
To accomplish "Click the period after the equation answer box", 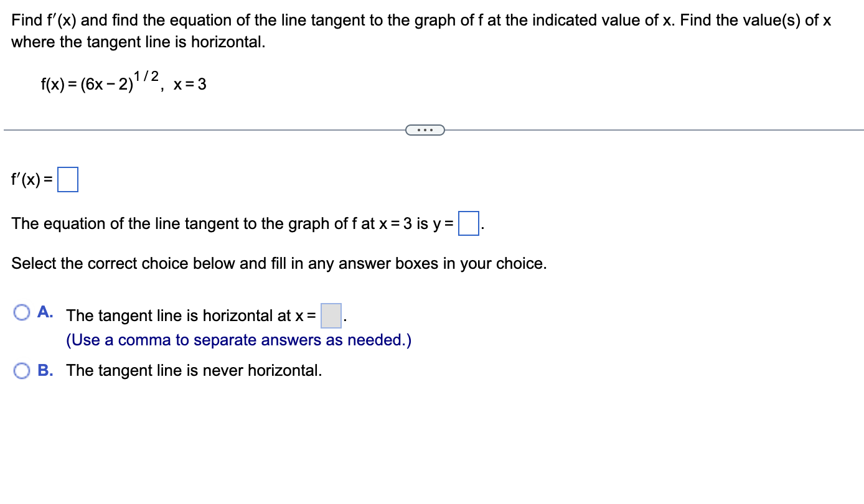I will tap(482, 227).
